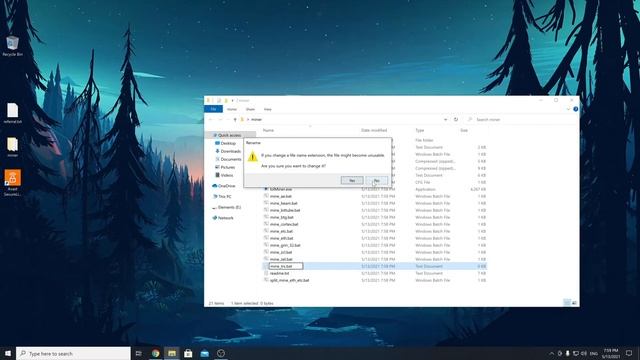Open the blue File tab
The width and height of the screenshot is (640, 360).
[x=213, y=109]
